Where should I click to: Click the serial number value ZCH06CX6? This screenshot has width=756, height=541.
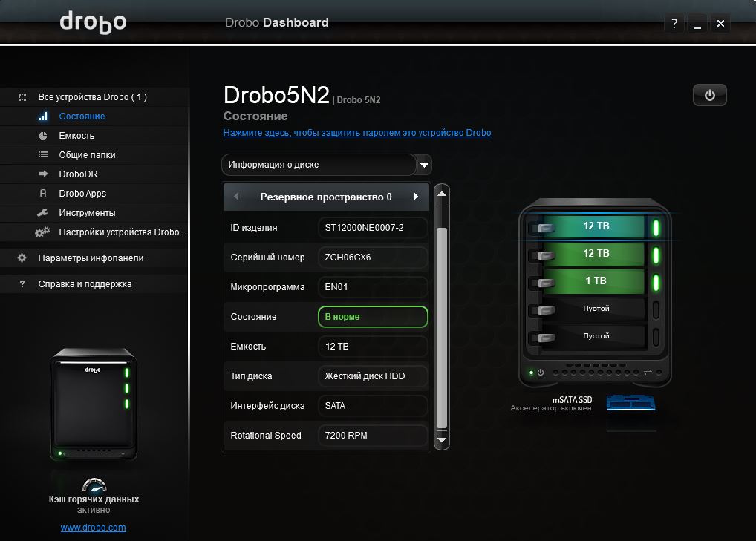pos(373,258)
